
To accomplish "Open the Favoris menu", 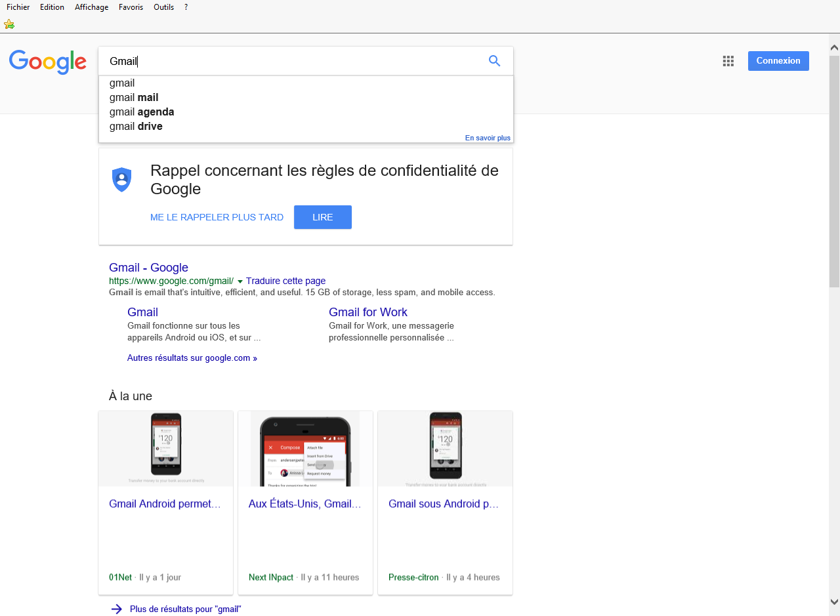I will point(131,7).
